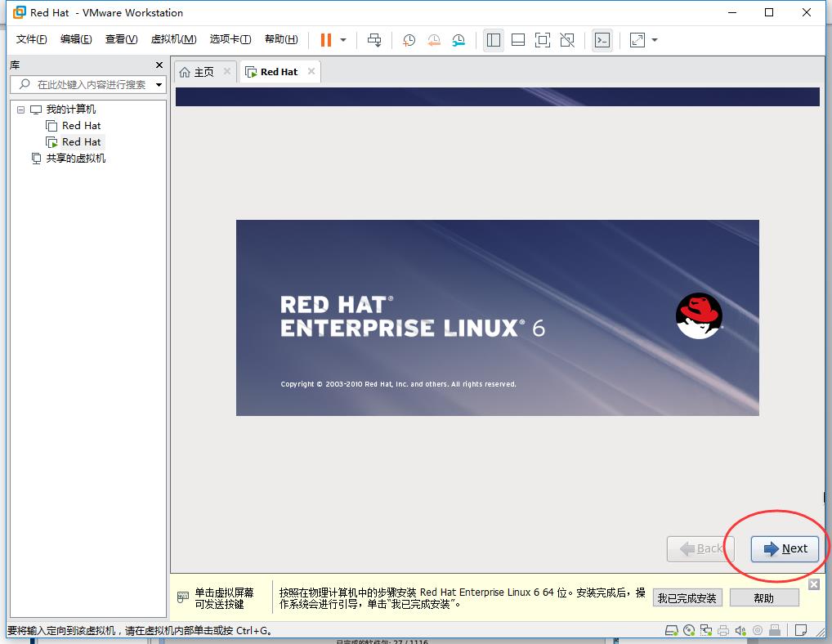This screenshot has height=644, width=832.
Task: Click the printer status icon
Action: tap(723, 630)
